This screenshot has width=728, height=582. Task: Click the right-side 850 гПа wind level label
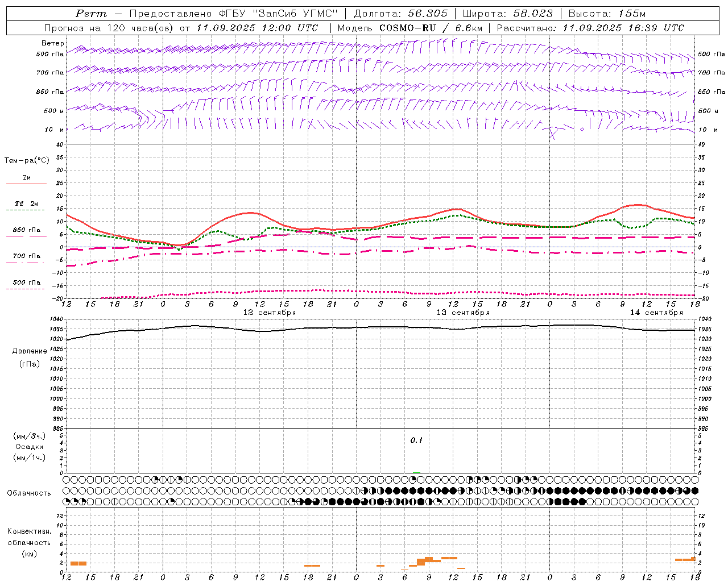pos(712,92)
